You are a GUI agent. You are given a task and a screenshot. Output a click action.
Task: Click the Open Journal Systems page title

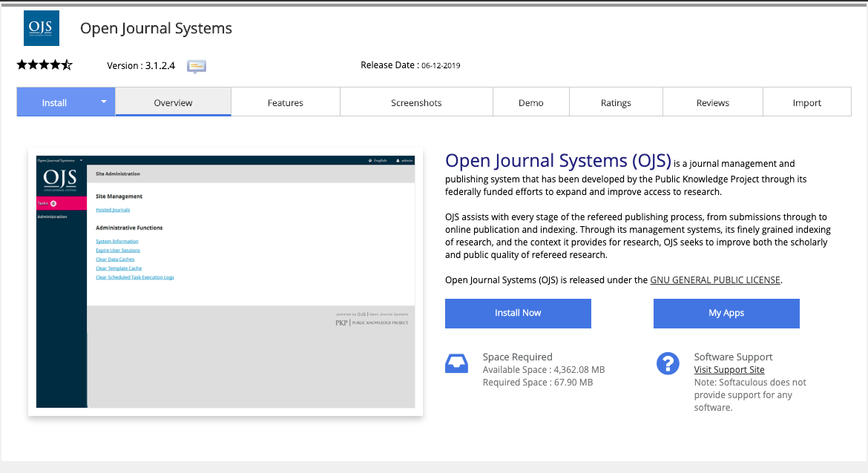click(156, 28)
